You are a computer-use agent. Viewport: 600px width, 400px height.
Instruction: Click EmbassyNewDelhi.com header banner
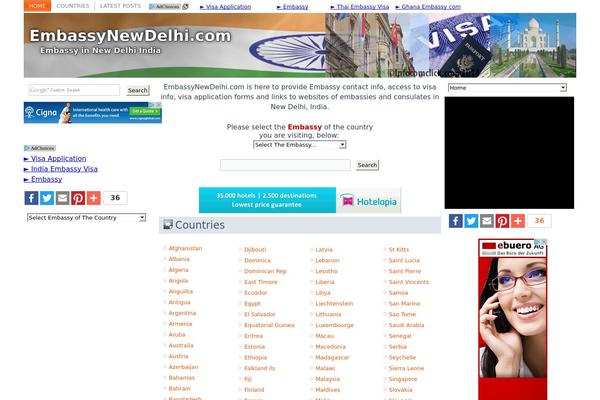tap(300, 45)
